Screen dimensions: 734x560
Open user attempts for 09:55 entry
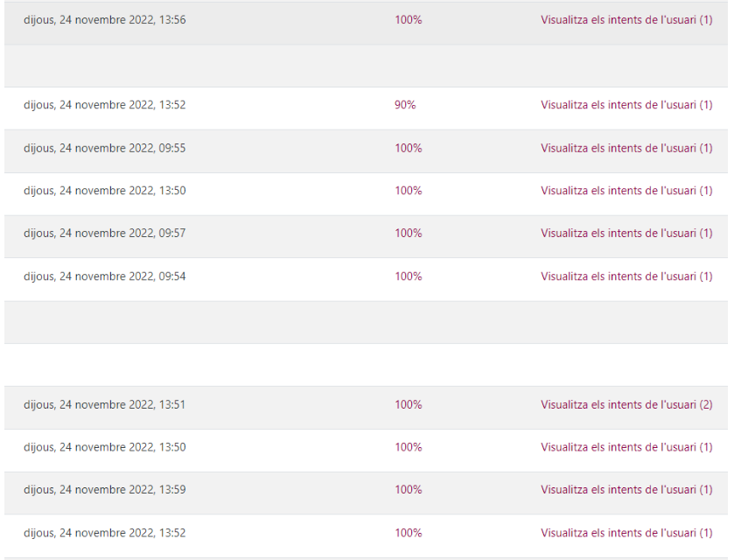626,148
